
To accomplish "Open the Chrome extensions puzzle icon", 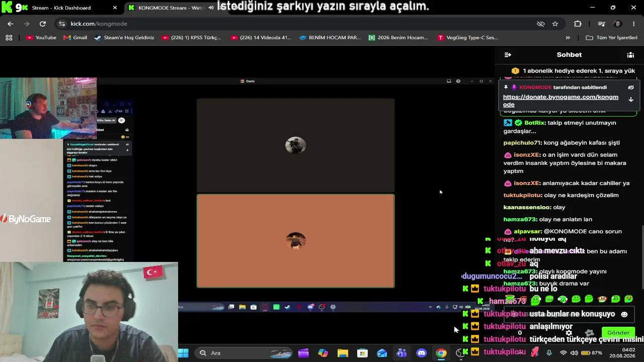I will 578,24.
